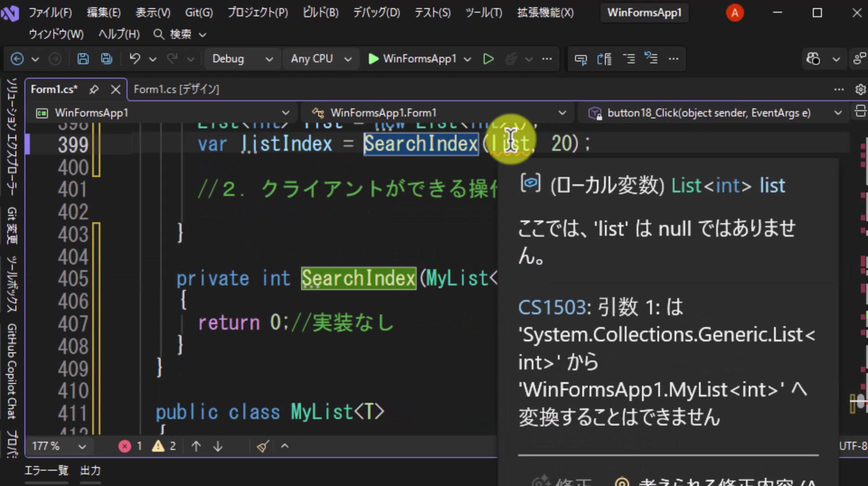Start without debugging outline play icon

[x=488, y=59]
